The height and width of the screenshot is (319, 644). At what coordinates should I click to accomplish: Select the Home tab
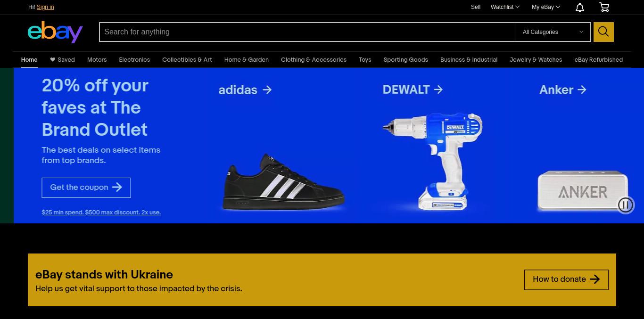[x=29, y=60]
